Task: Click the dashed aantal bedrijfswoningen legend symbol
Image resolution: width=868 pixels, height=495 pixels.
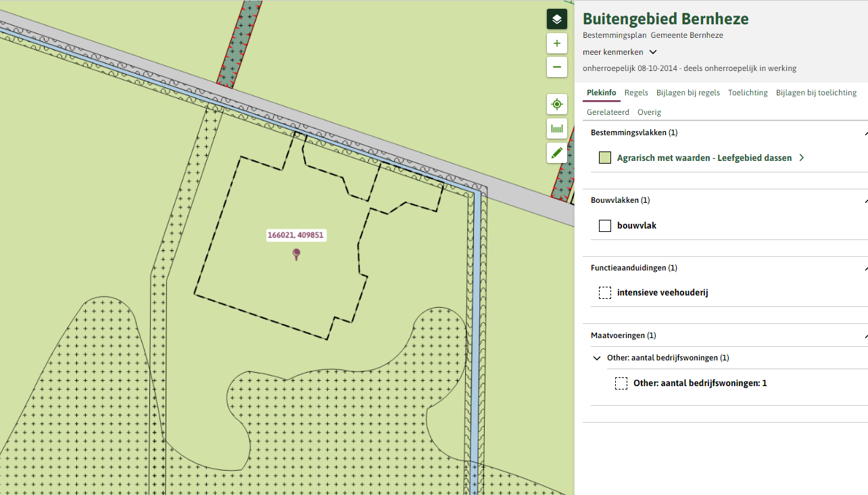Action: (621, 383)
